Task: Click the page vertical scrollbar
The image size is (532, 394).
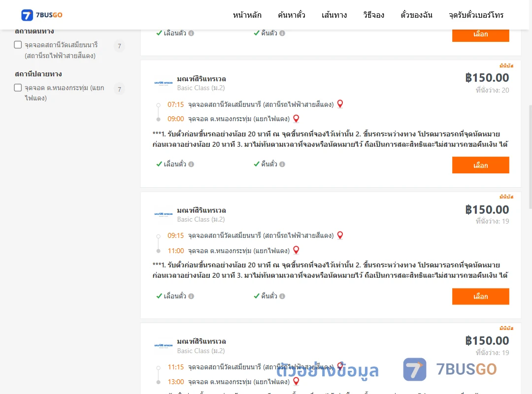Action: pyautogui.click(x=530, y=156)
